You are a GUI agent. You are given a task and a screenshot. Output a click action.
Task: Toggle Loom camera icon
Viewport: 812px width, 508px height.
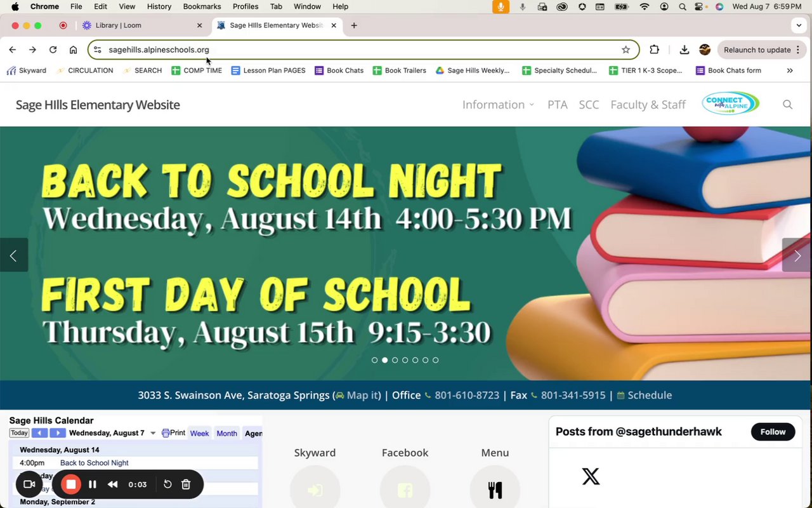point(29,485)
